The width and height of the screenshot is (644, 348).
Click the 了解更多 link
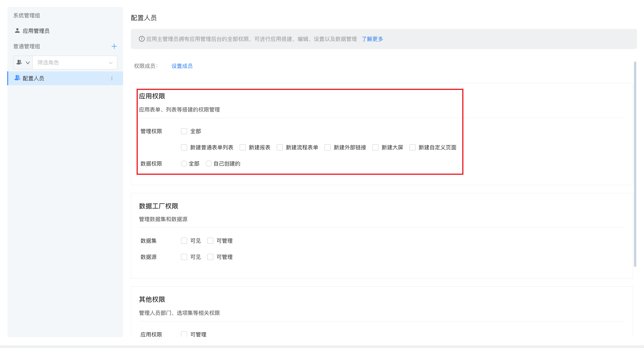tap(372, 39)
